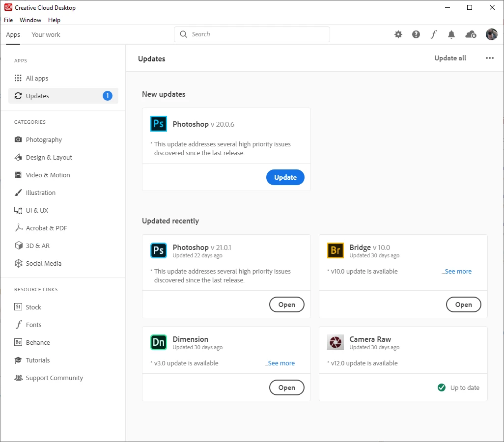
Task: Open the fonts icon in top toolbar
Action: pos(434,34)
